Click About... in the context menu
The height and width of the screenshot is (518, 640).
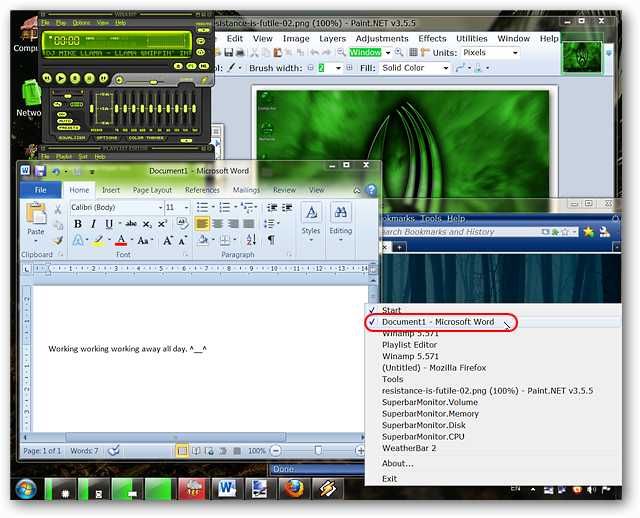pos(493,463)
